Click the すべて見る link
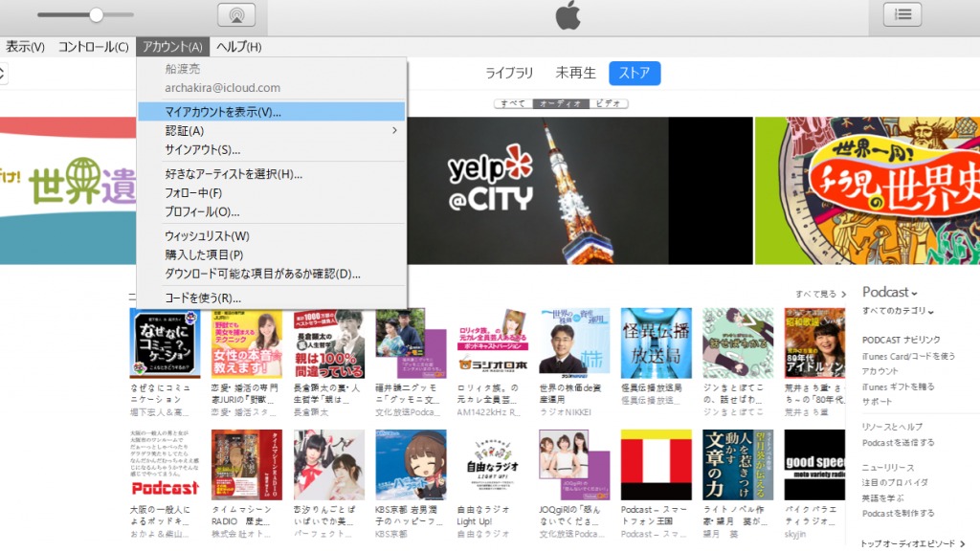 tap(820, 294)
